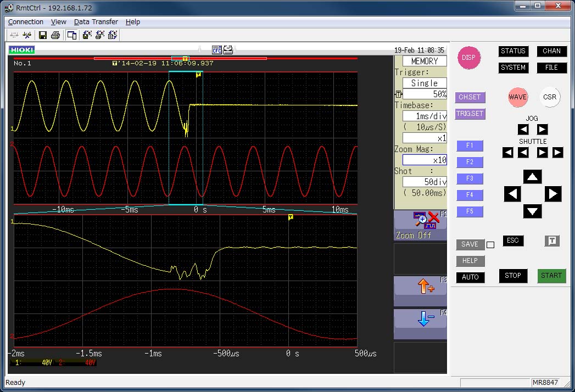Click the Save floppy disk toolbar icon
575x392 pixels.
pos(43,35)
